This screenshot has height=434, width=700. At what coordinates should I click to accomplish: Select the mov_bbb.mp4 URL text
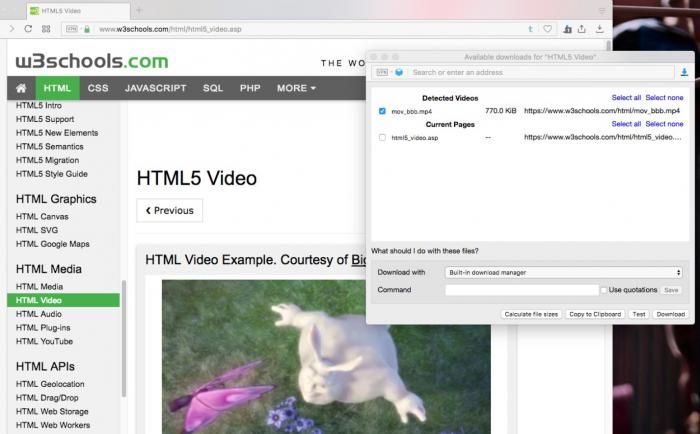pyautogui.click(x=602, y=111)
